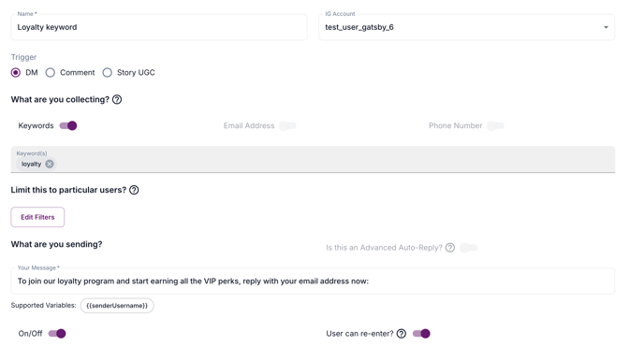Disable the User can re-enter toggle
Image resolution: width=644 pixels, height=360 pixels.
pyautogui.click(x=421, y=334)
